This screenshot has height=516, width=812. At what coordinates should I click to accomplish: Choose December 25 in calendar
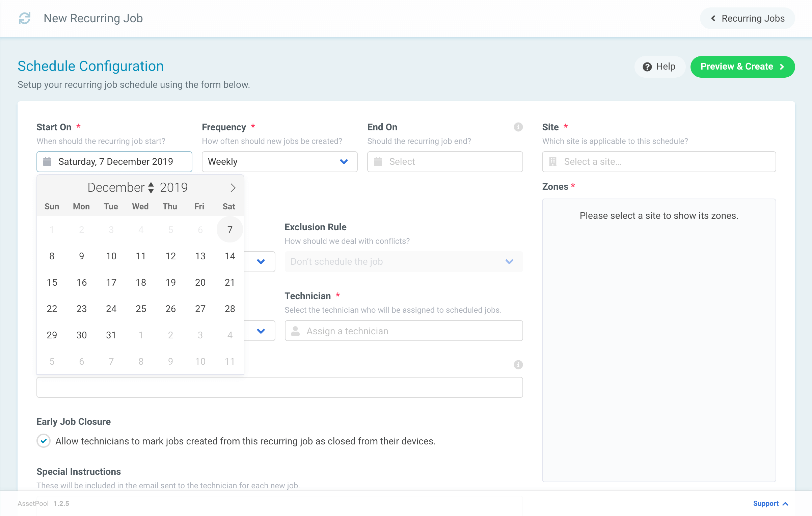141,309
